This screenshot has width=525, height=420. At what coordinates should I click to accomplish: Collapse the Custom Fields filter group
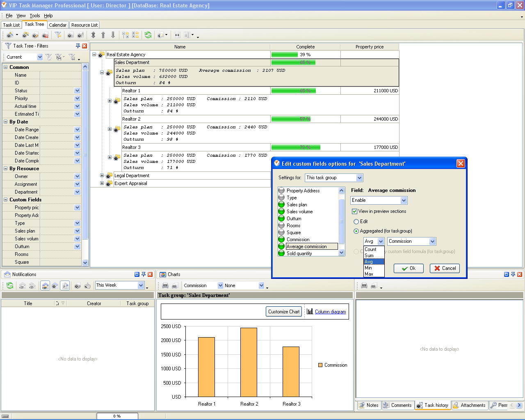click(6, 200)
